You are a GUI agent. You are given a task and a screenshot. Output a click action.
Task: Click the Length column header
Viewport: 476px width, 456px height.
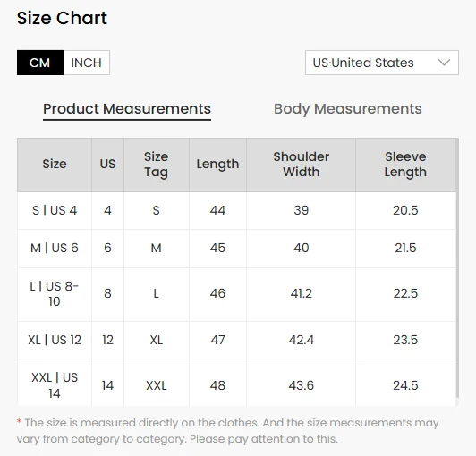[217, 165]
